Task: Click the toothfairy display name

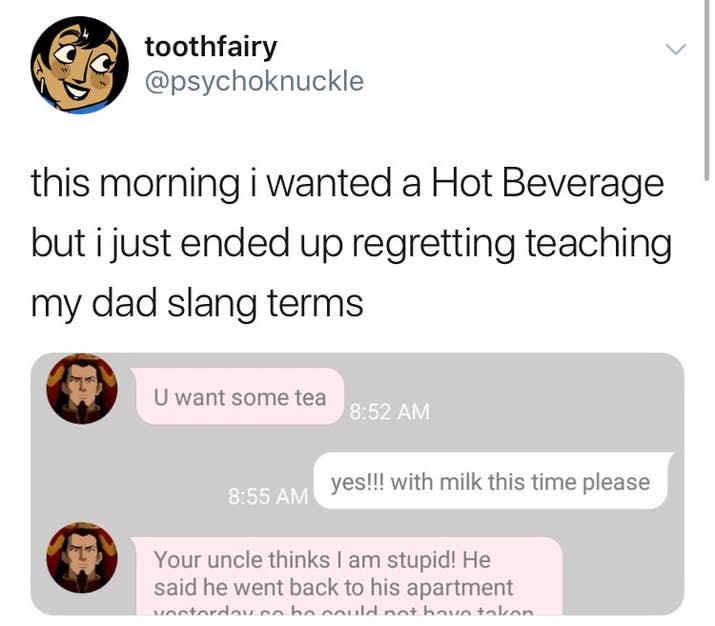Action: (211, 47)
